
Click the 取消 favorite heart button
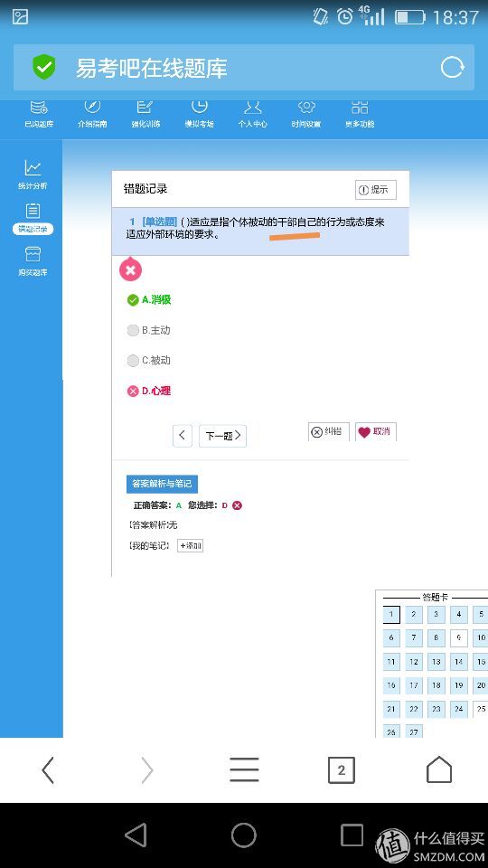pos(376,432)
